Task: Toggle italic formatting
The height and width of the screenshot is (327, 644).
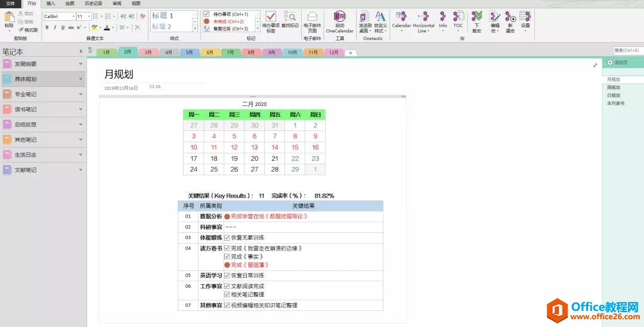Action: (x=55, y=27)
